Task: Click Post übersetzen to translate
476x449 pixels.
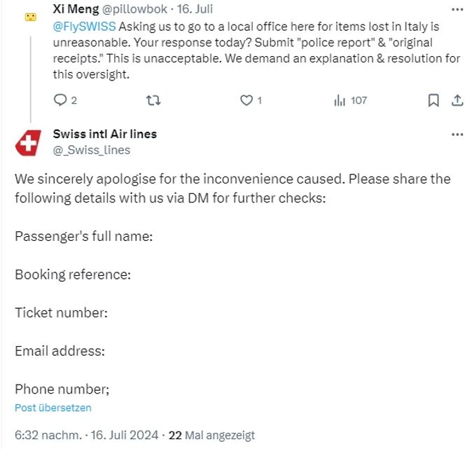Action: click(x=53, y=408)
